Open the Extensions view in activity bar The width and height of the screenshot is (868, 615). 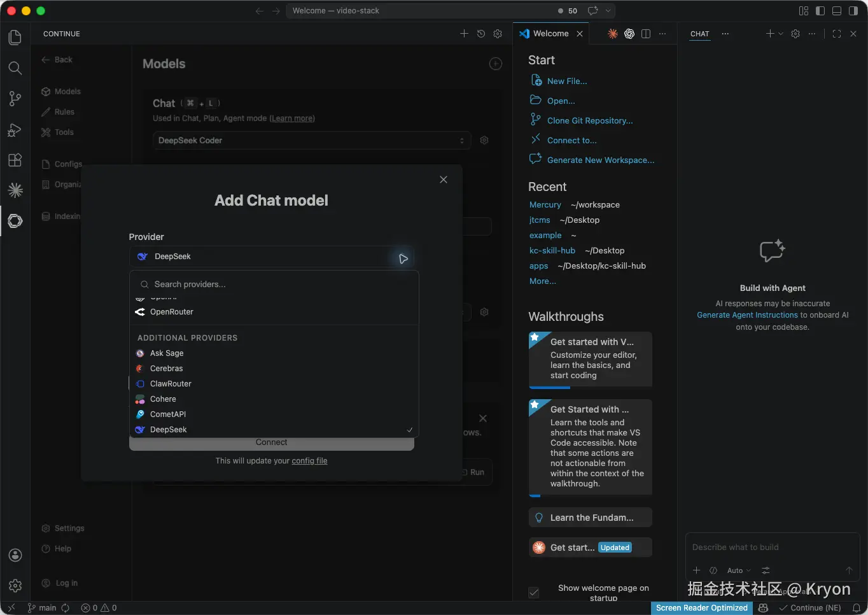[x=15, y=160]
